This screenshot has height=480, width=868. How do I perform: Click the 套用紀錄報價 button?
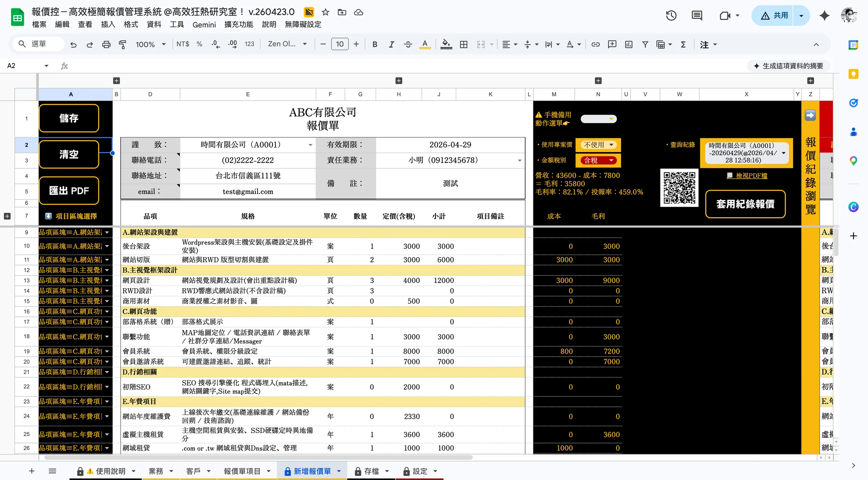pos(745,204)
